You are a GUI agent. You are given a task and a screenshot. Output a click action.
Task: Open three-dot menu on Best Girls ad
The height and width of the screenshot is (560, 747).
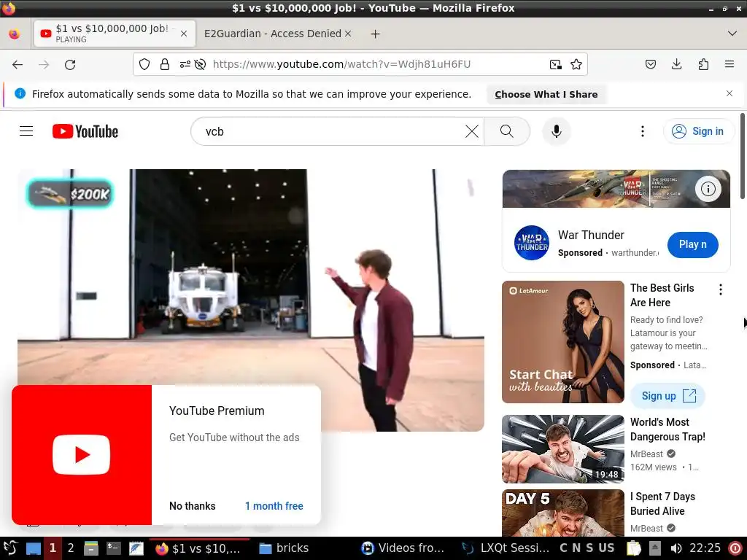pyautogui.click(x=721, y=289)
